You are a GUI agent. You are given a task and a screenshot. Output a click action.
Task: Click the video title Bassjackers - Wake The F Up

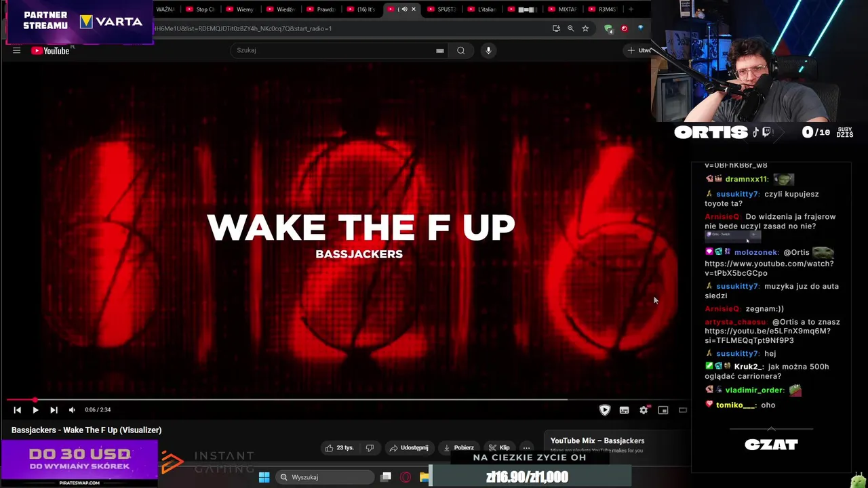86,430
